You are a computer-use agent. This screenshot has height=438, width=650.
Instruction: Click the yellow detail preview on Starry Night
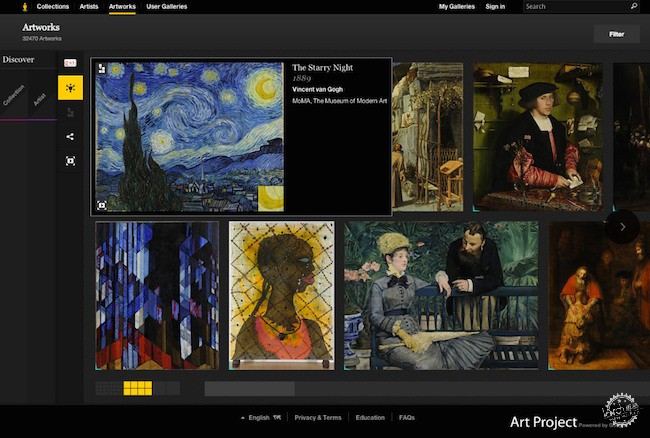(x=271, y=198)
